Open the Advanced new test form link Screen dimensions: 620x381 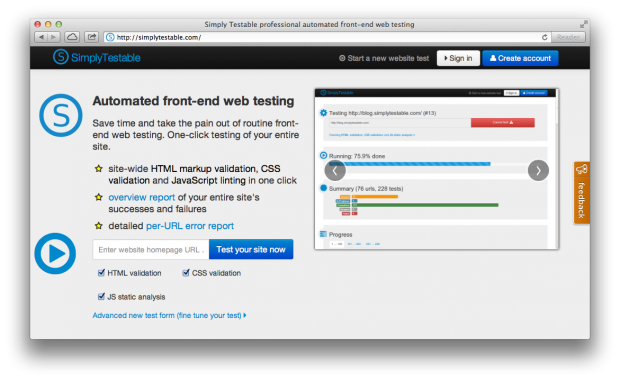click(169, 315)
